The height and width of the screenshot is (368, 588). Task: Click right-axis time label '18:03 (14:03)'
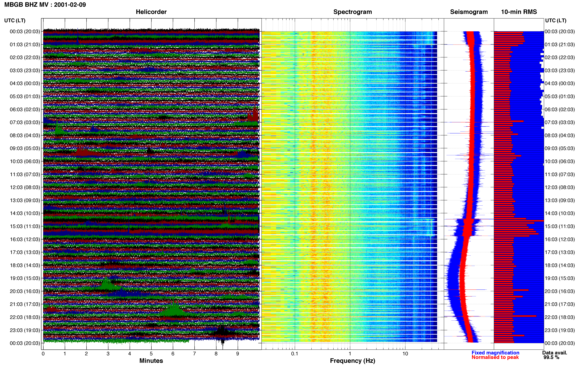click(560, 265)
